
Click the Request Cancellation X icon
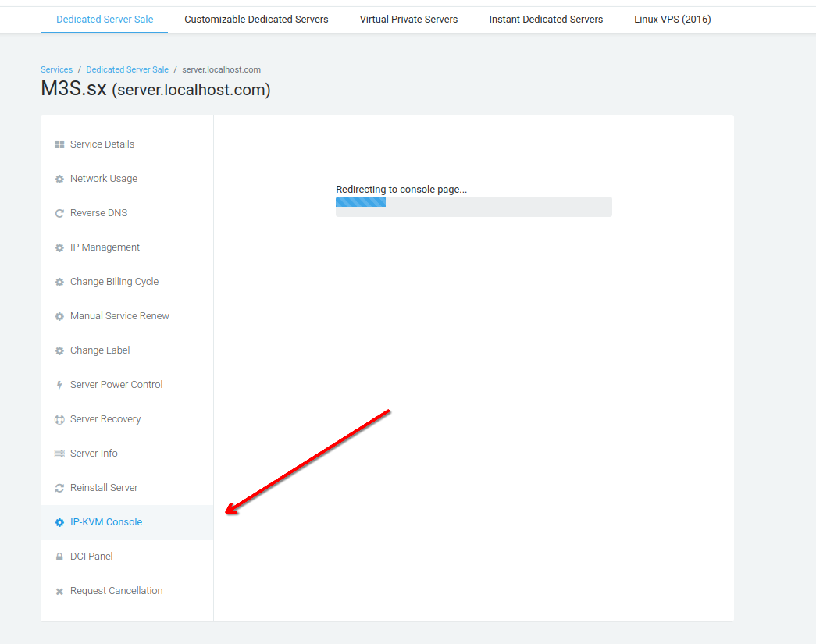pos(59,592)
